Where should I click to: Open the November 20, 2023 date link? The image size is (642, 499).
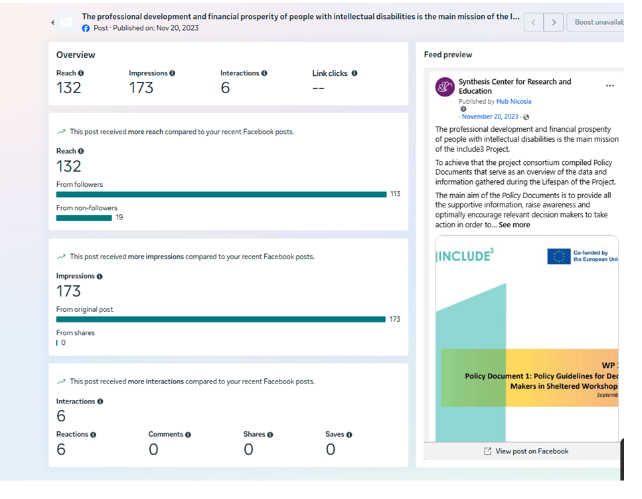pyautogui.click(x=490, y=117)
